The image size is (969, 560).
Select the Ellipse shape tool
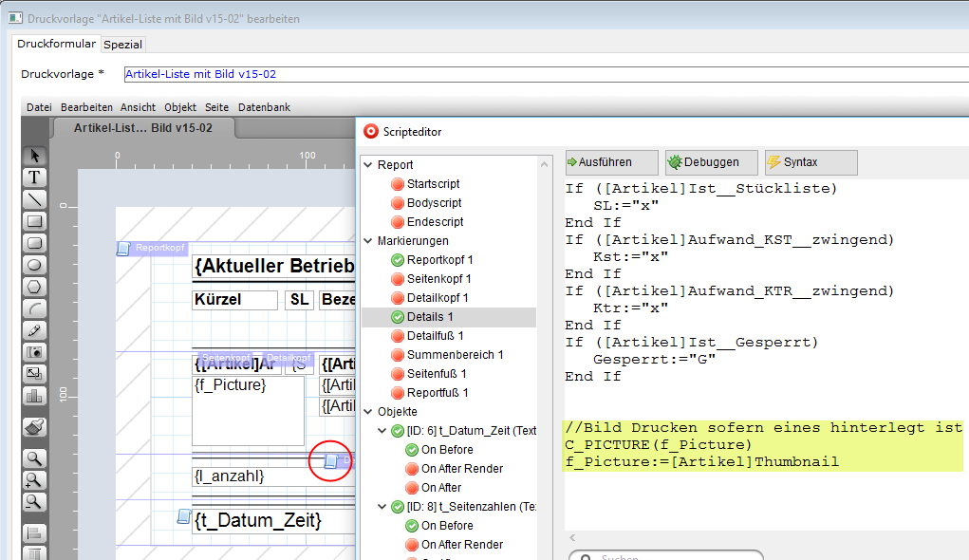tap(35, 265)
